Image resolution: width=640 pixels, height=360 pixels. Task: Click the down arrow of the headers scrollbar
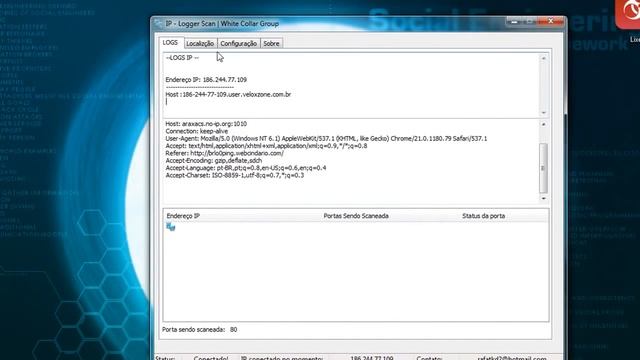(543, 198)
